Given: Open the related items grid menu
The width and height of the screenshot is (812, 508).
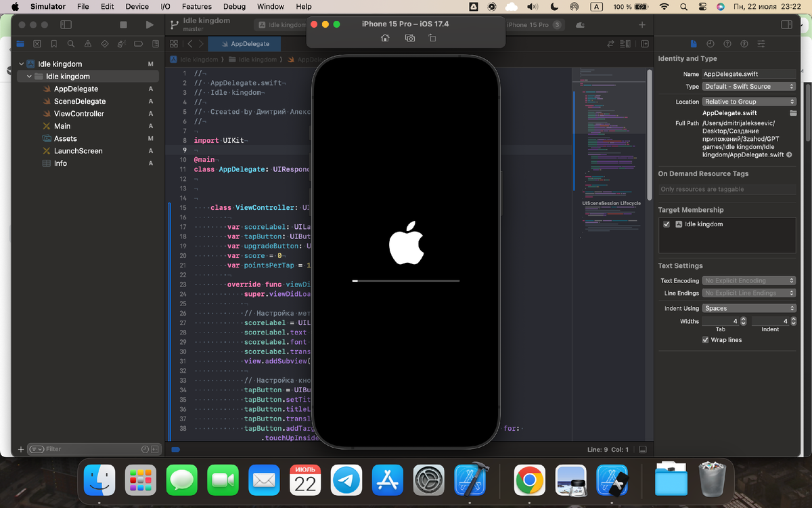Looking at the screenshot, I should (x=175, y=43).
